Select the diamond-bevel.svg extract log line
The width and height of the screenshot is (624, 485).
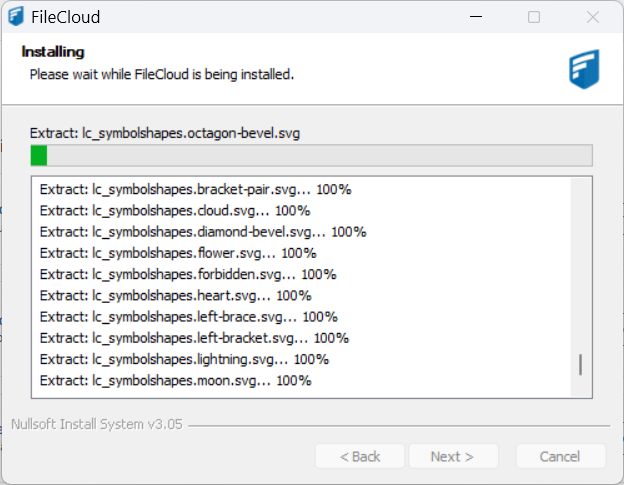tap(203, 231)
